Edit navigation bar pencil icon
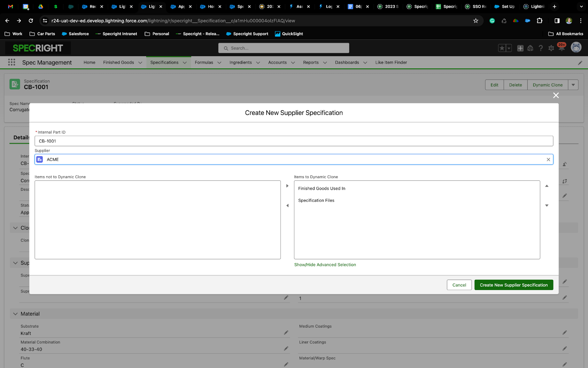Image resolution: width=588 pixels, height=368 pixels. point(580,63)
